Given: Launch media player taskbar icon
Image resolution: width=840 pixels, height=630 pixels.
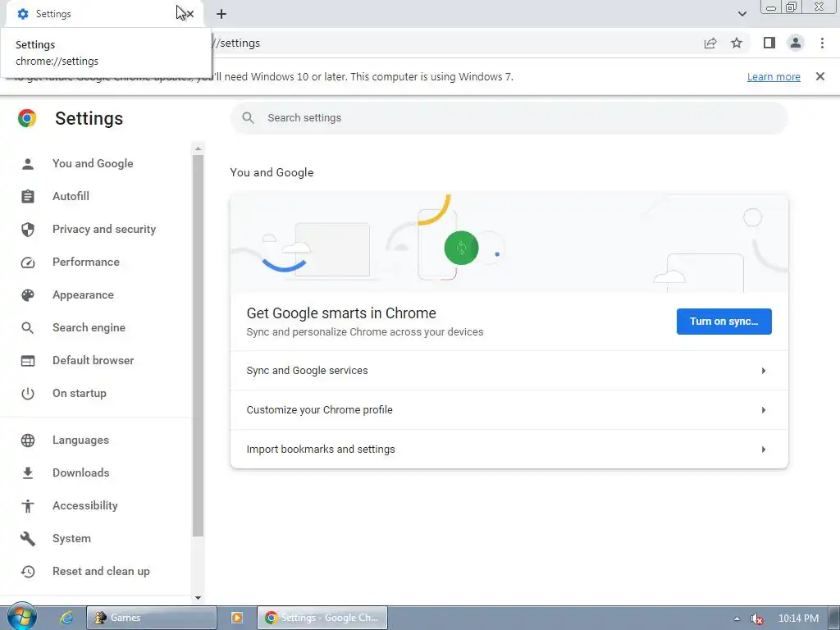Looking at the screenshot, I should pyautogui.click(x=237, y=618).
